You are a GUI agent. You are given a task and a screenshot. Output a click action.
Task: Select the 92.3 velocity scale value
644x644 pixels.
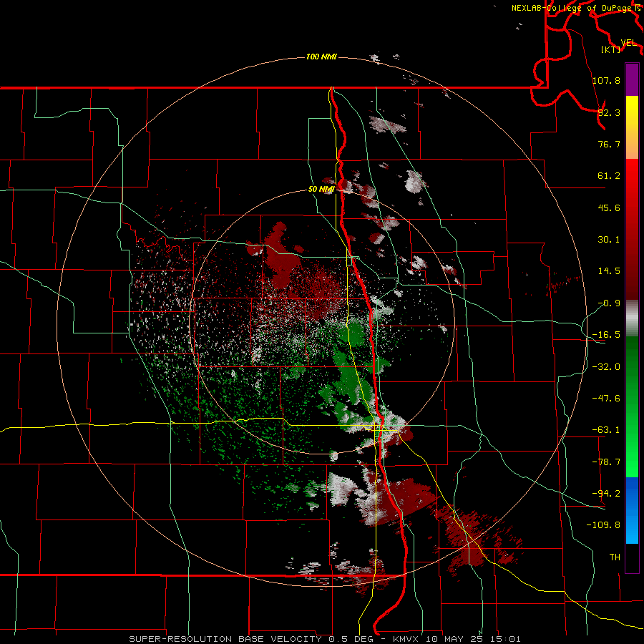[x=609, y=112]
